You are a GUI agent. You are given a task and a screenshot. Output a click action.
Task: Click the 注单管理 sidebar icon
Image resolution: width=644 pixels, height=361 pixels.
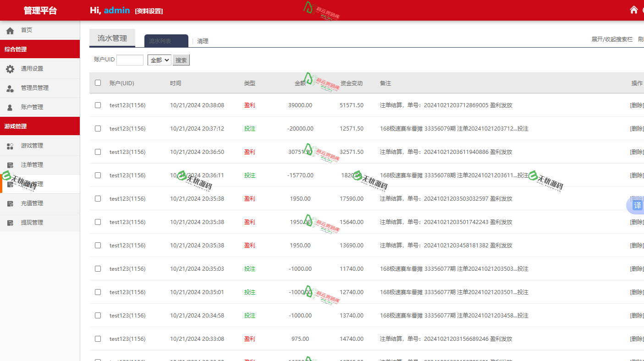[10, 165]
